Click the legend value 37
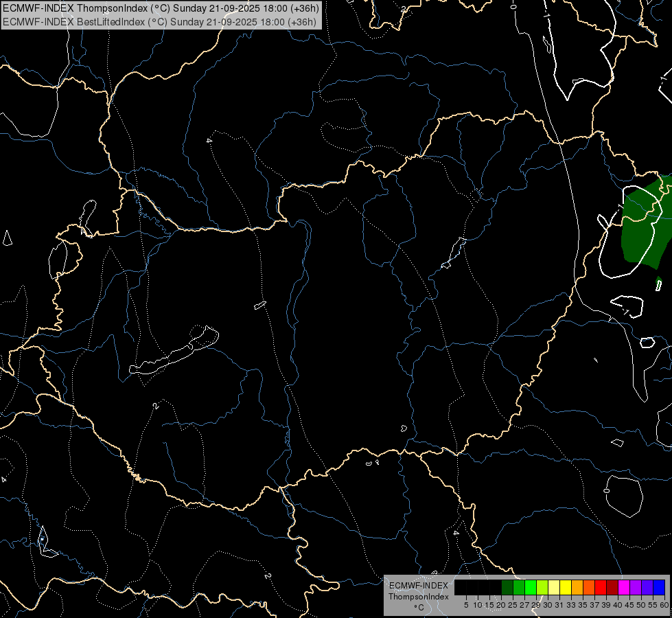Screen dimensions: 672x618 pos(595,605)
